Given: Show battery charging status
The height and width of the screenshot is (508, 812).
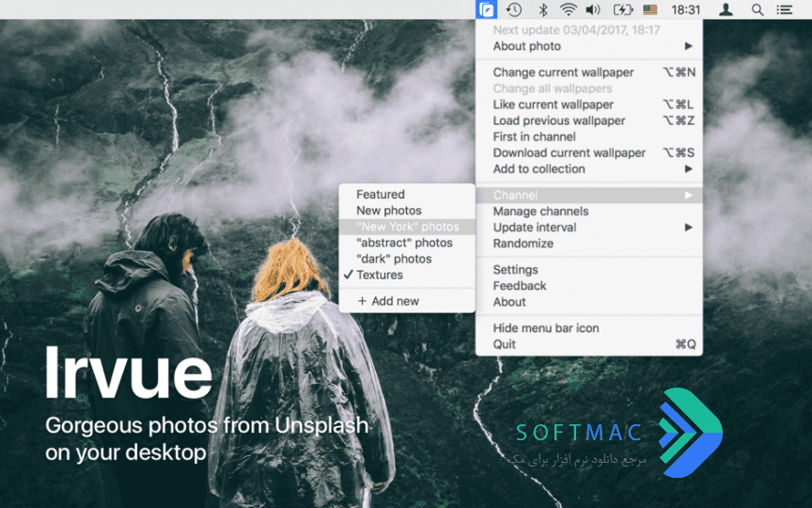Looking at the screenshot, I should tap(623, 9).
